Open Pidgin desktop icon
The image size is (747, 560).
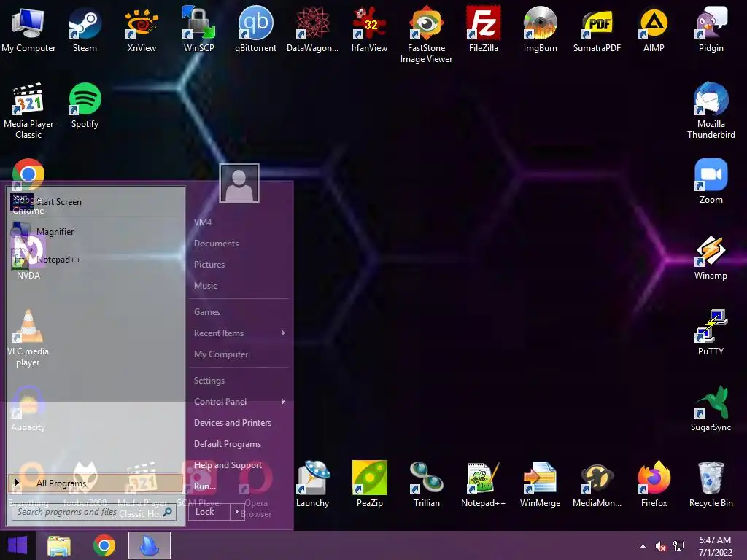click(711, 28)
